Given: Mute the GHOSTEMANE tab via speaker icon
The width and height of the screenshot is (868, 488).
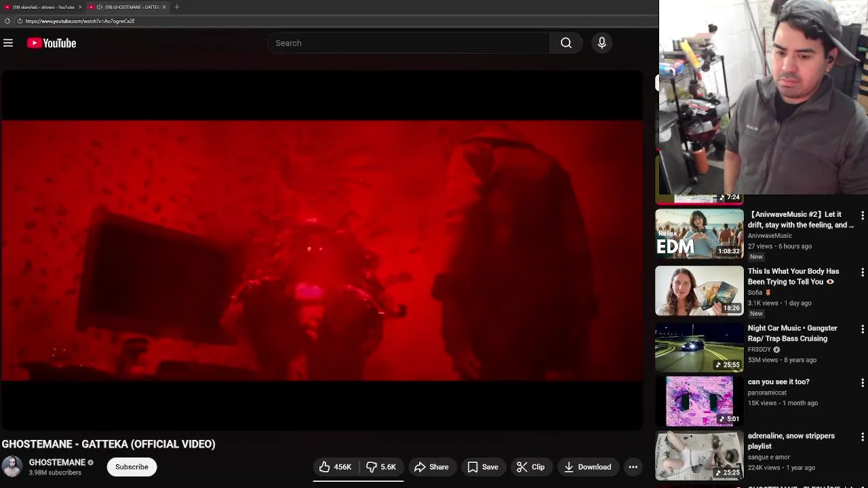Looking at the screenshot, I should (x=100, y=7).
